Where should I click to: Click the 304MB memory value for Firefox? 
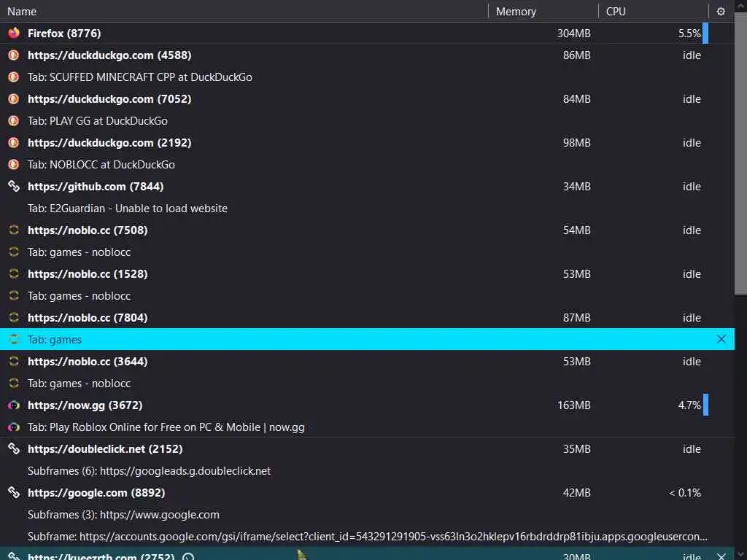pyautogui.click(x=573, y=34)
